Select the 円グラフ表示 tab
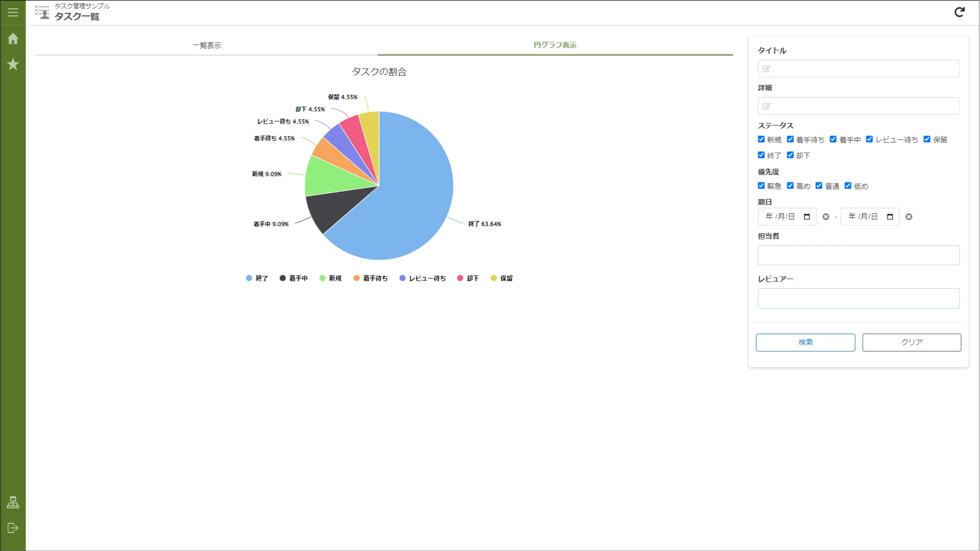 pyautogui.click(x=555, y=45)
